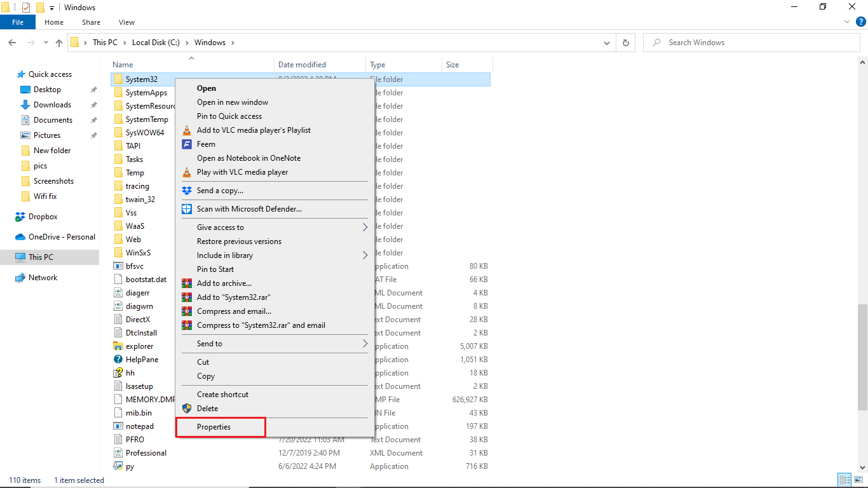This screenshot has width=868, height=488.
Task: Click the Microsoft Defender shield icon
Action: (x=186, y=209)
